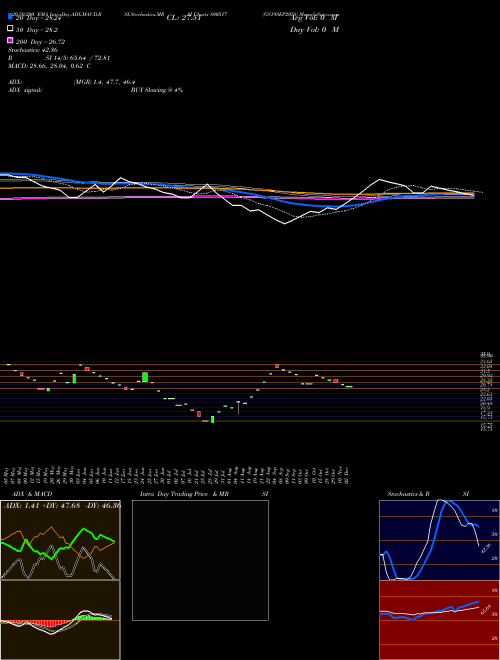The image size is (500, 660).
Task: Click the 42.36 value label on the stochastics line
Action: coord(486,548)
